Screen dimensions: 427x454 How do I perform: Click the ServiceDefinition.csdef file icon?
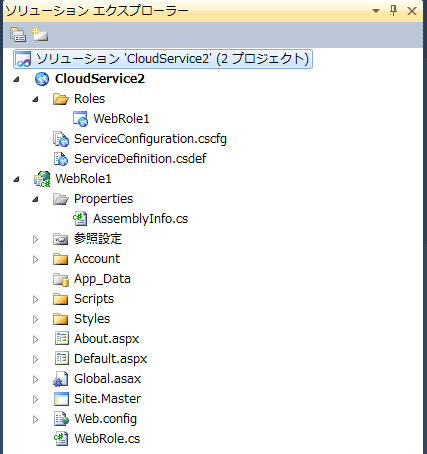tap(61, 159)
